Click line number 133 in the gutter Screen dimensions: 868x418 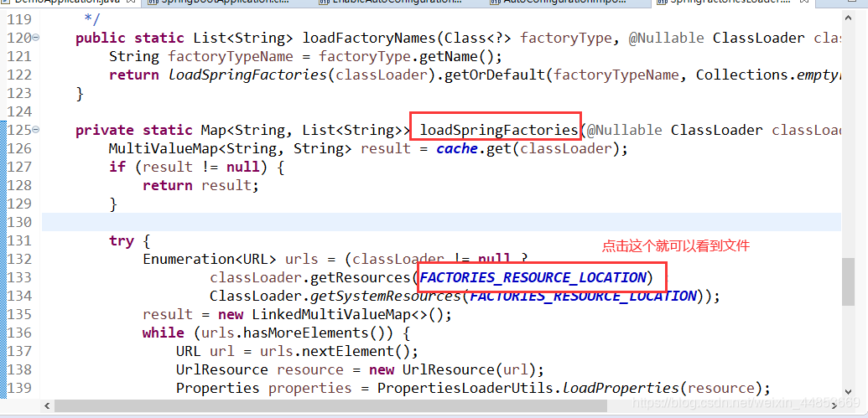(19, 277)
